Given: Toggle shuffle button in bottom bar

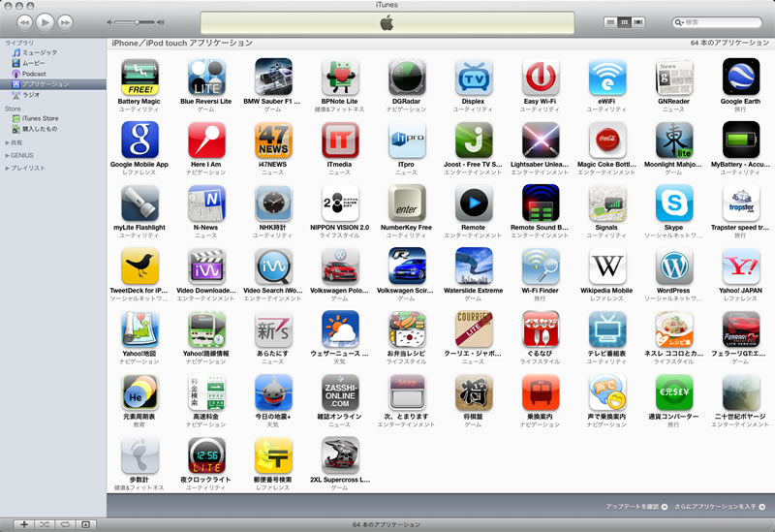Looking at the screenshot, I should [x=45, y=524].
